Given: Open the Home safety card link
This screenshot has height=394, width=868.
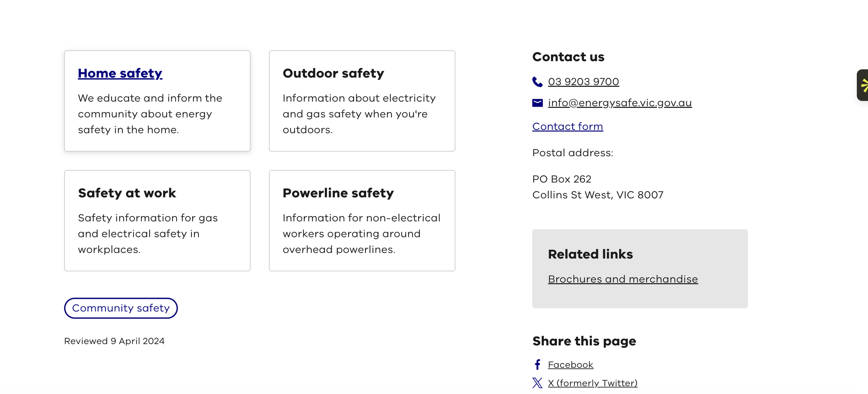Looking at the screenshot, I should coord(120,73).
